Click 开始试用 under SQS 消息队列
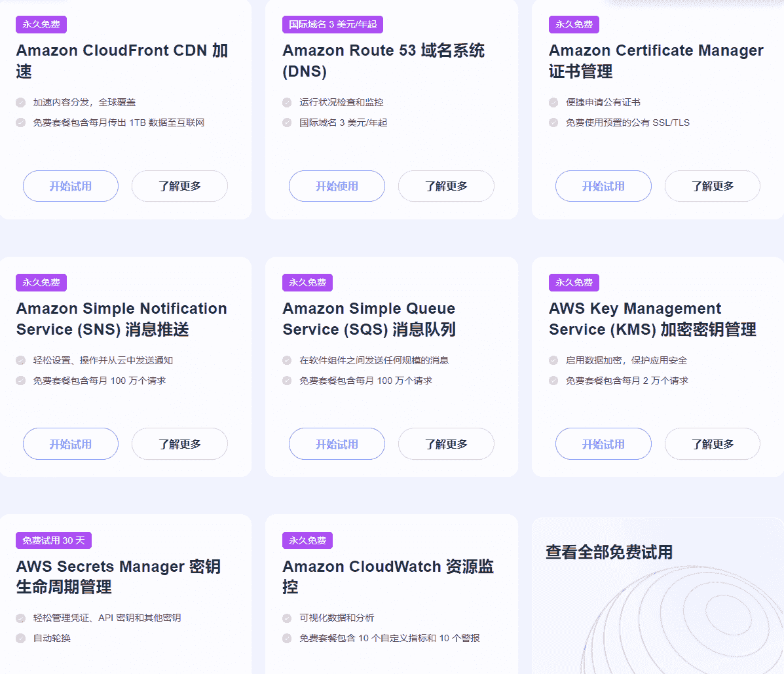The width and height of the screenshot is (784, 674). point(337,444)
